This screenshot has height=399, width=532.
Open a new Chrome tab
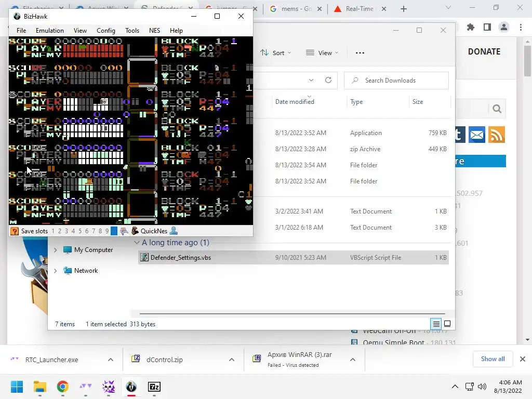(x=403, y=9)
